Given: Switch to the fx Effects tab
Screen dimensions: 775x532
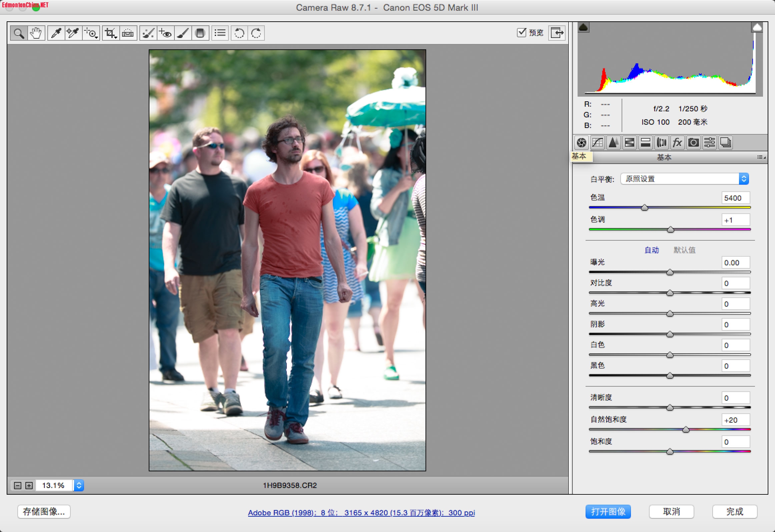Looking at the screenshot, I should coord(677,143).
